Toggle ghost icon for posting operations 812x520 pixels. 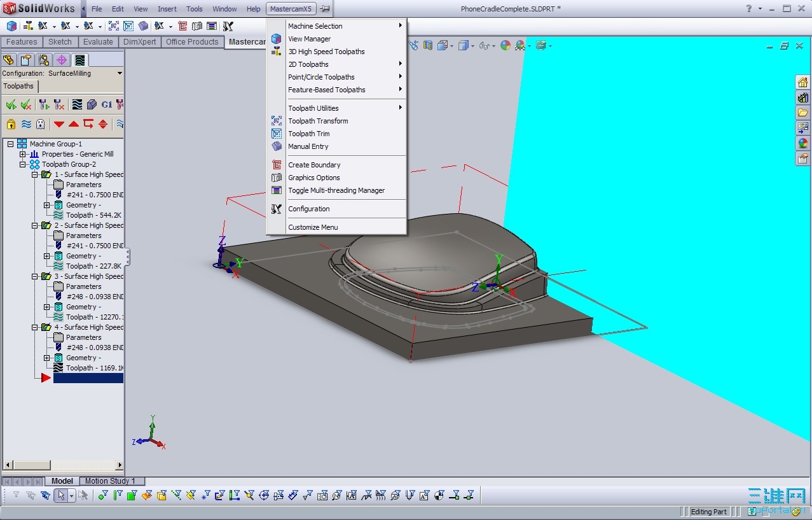pyautogui.click(x=41, y=124)
